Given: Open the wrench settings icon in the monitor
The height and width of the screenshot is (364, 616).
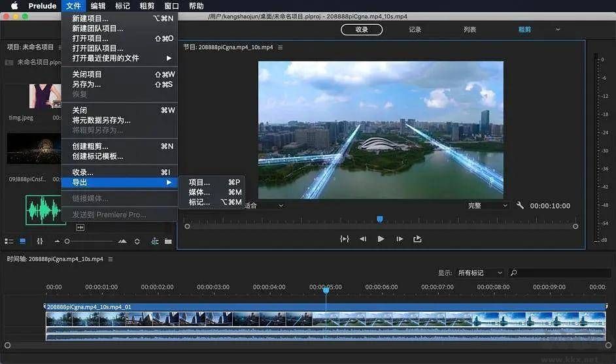Looking at the screenshot, I should point(520,205).
